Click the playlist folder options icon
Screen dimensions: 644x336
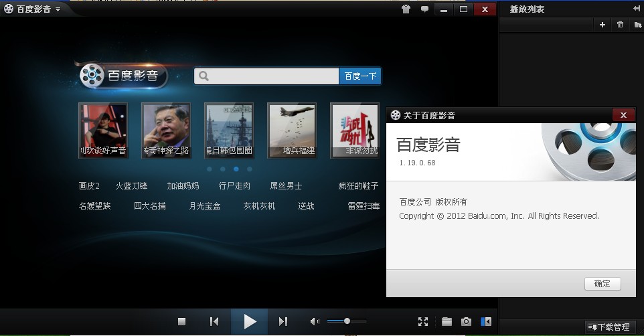(638, 25)
